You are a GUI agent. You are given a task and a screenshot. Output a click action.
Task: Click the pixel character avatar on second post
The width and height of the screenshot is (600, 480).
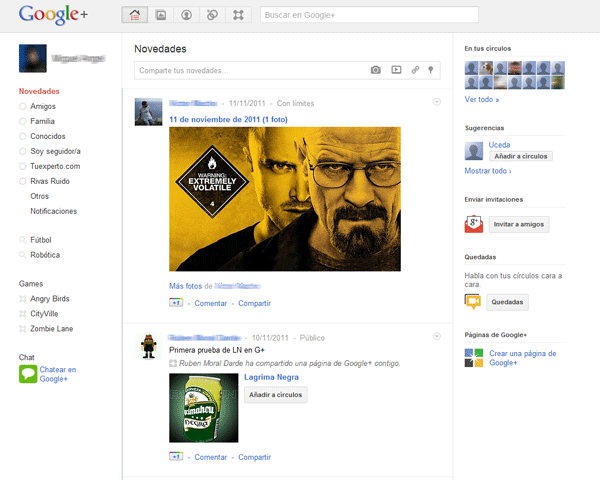pos(148,346)
